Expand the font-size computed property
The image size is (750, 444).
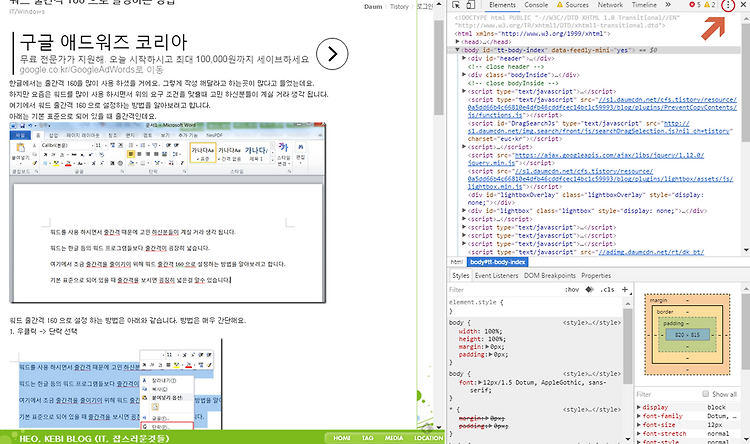coord(639,425)
